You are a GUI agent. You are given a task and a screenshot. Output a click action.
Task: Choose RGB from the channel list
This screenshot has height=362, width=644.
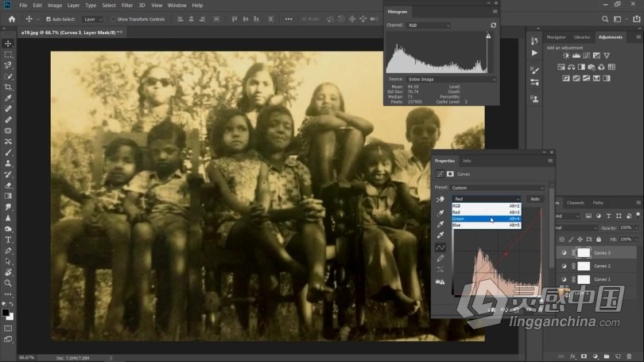(487, 206)
